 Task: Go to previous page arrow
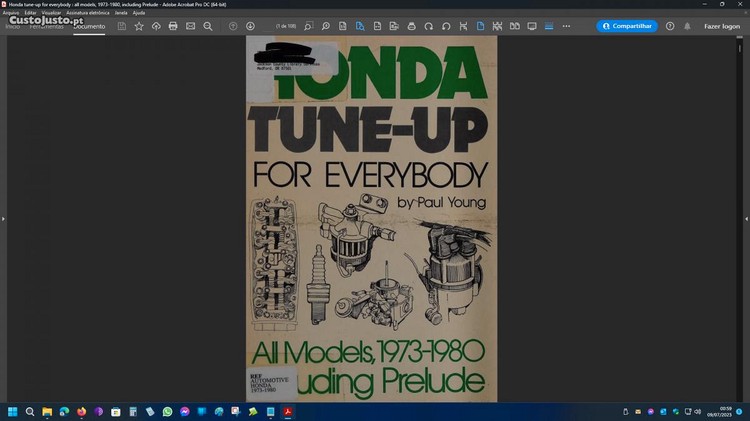[x=233, y=26]
